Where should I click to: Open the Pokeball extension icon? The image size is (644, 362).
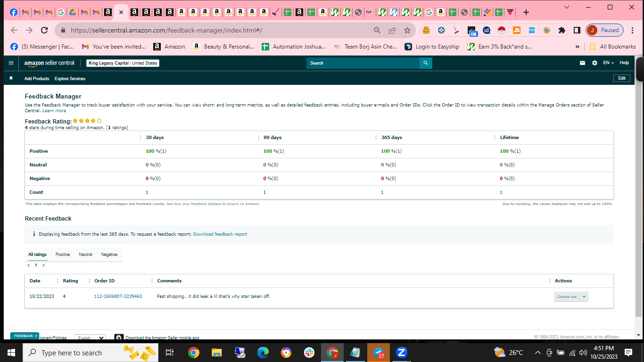click(x=502, y=30)
